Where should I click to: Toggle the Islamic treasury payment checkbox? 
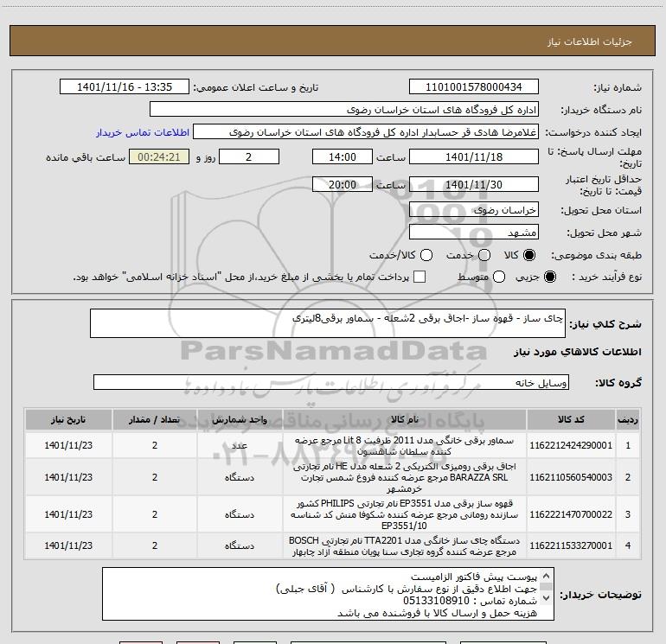coord(419,277)
